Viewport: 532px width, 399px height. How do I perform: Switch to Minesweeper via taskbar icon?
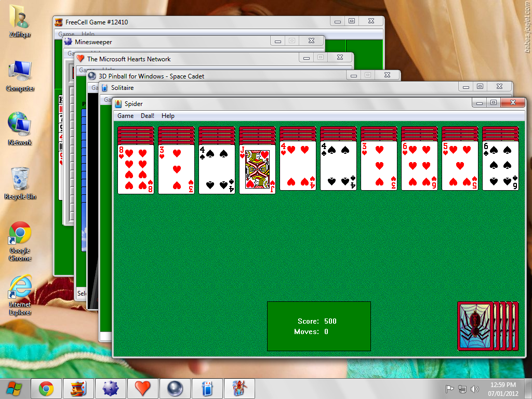click(x=111, y=389)
